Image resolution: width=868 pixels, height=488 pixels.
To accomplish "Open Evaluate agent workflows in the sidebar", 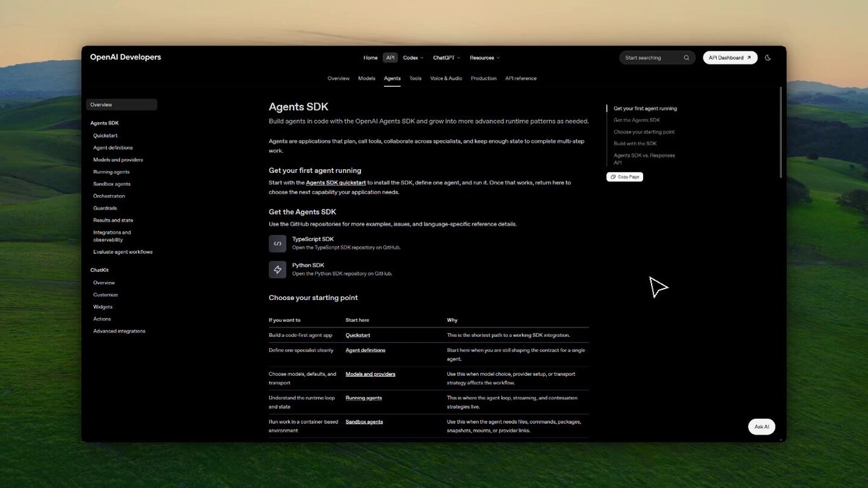I will 123,252.
